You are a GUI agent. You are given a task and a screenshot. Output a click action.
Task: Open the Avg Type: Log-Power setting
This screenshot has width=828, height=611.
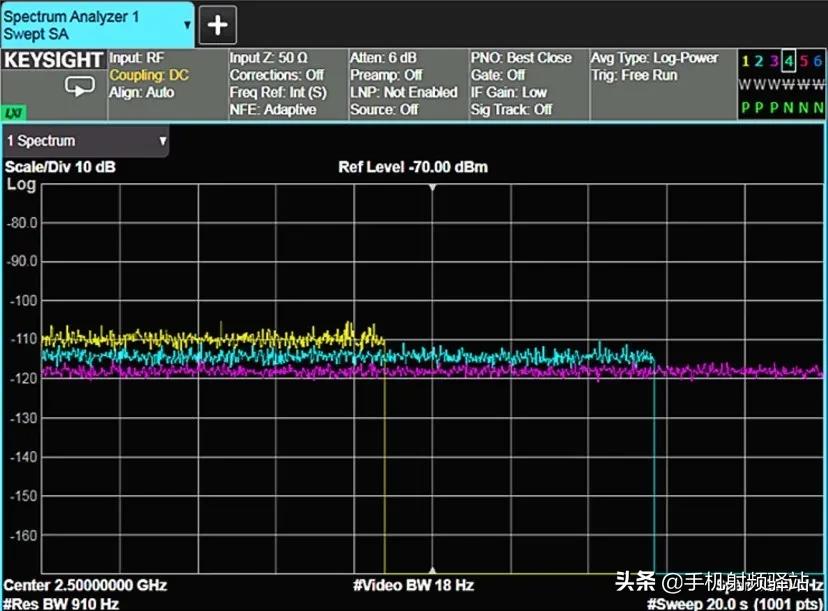pyautogui.click(x=654, y=58)
